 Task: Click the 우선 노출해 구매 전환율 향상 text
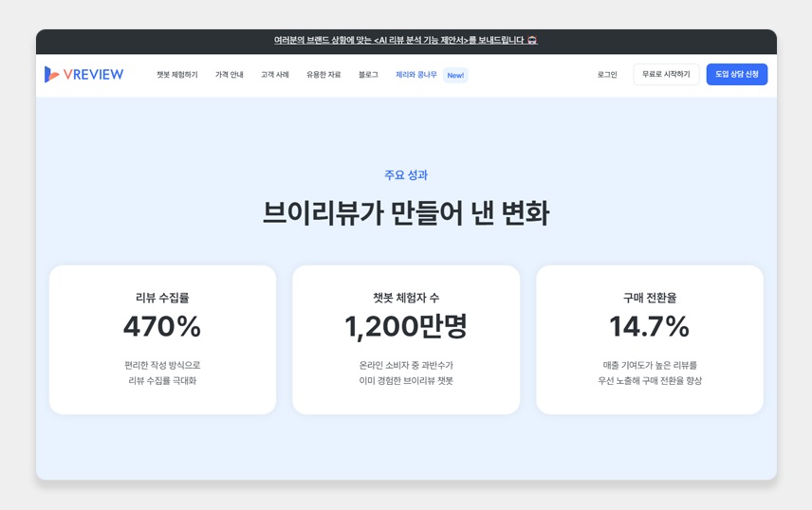650,380
